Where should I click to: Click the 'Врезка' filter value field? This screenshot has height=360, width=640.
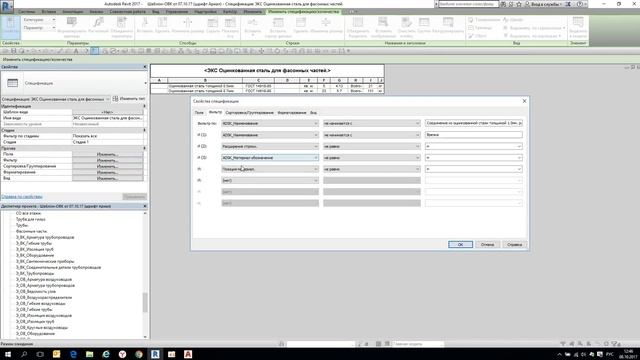pos(473,135)
